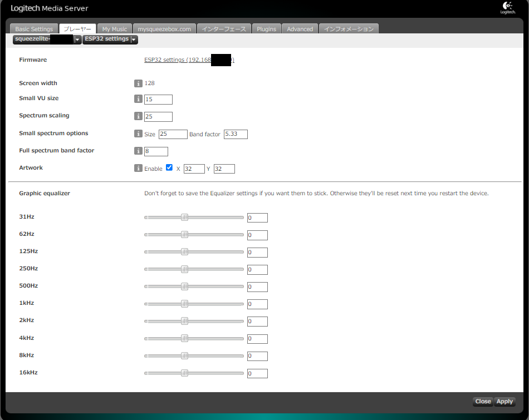529x420 pixels.
Task: Focus the 4kHz value field
Action: [257, 339]
